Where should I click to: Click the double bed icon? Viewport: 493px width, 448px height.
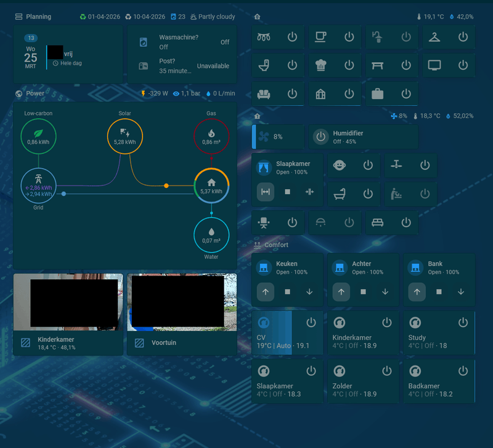click(377, 222)
